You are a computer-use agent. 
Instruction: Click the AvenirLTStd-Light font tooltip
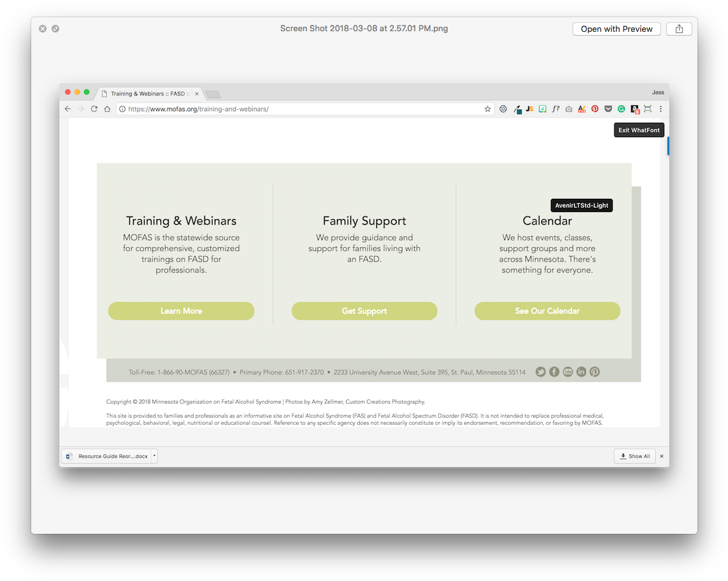click(582, 205)
